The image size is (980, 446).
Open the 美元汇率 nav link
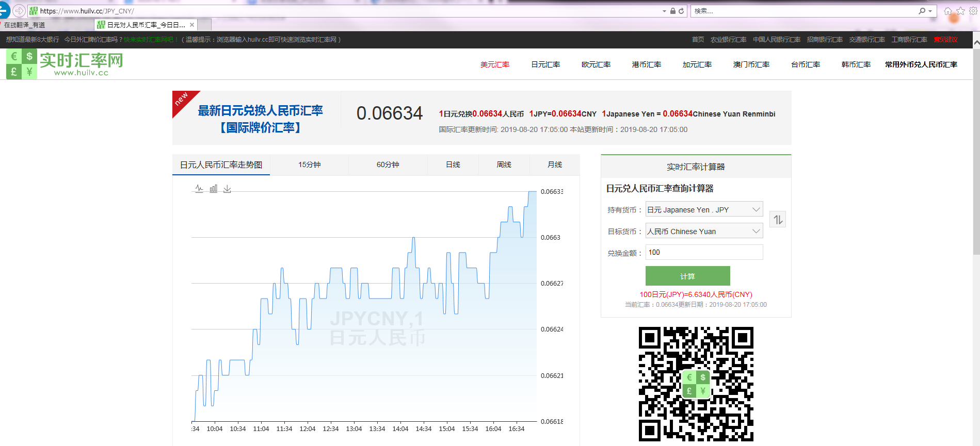click(495, 64)
